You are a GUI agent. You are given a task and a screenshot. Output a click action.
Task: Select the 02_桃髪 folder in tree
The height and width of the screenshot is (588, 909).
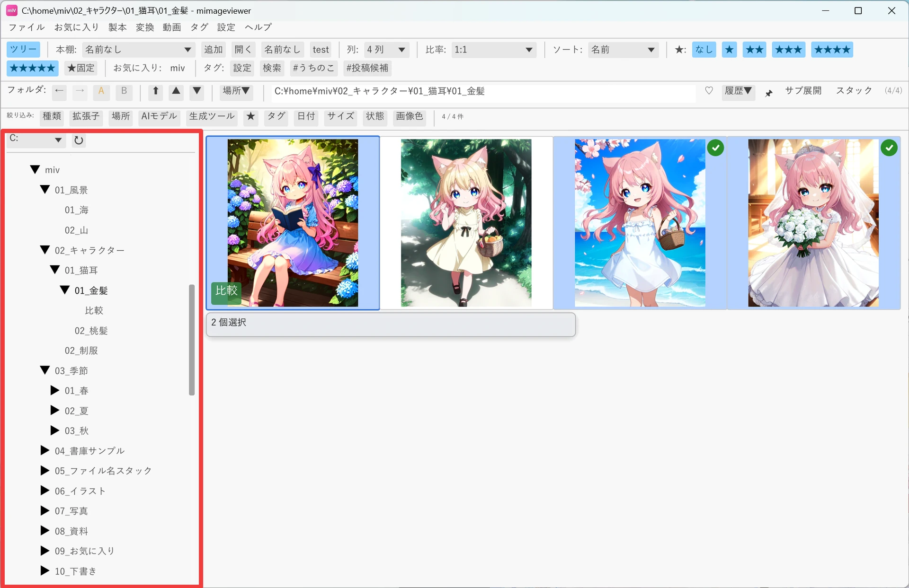pyautogui.click(x=91, y=331)
